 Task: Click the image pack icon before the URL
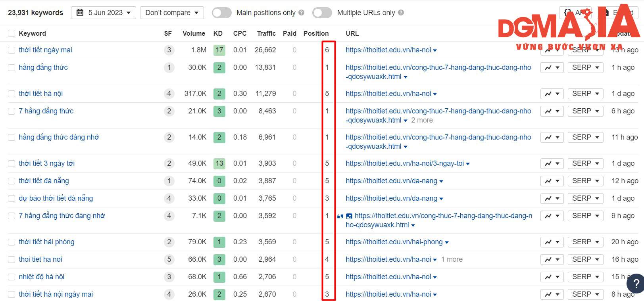click(x=349, y=216)
